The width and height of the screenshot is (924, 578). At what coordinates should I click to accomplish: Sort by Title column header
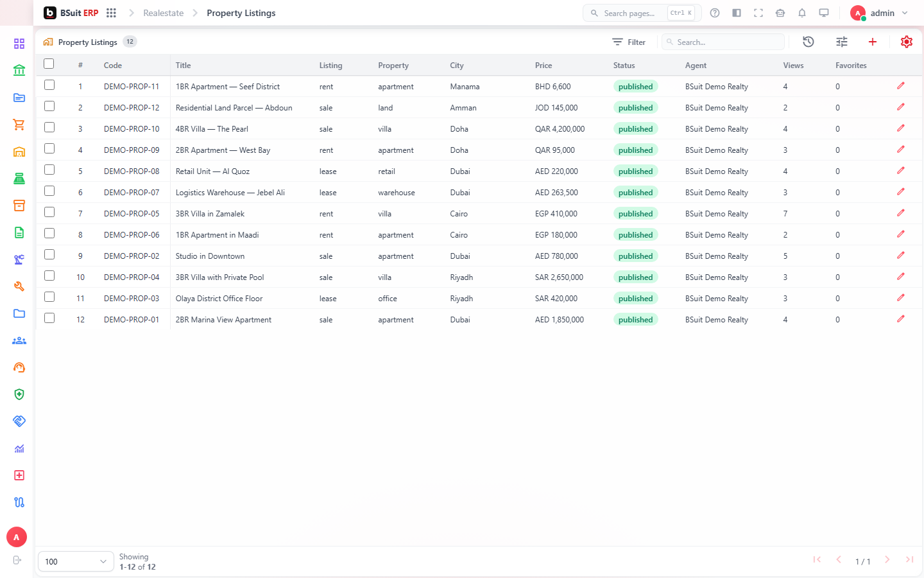[184, 66]
